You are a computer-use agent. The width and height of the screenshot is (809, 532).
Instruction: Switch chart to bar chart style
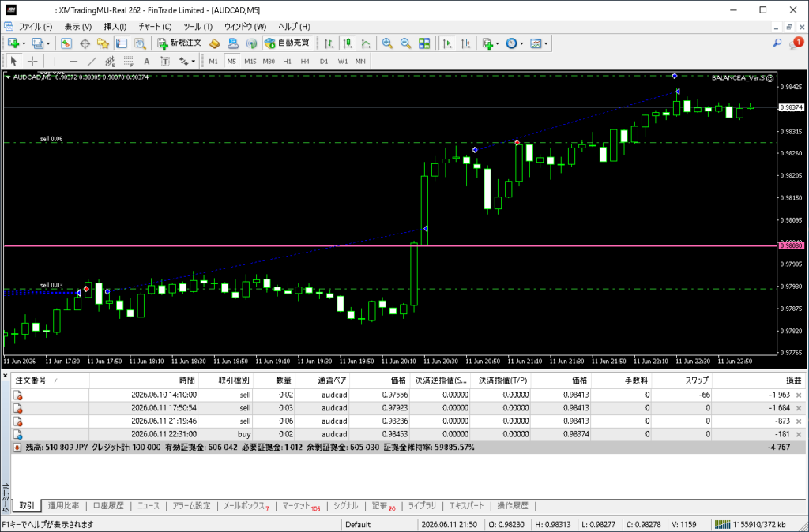click(x=329, y=43)
